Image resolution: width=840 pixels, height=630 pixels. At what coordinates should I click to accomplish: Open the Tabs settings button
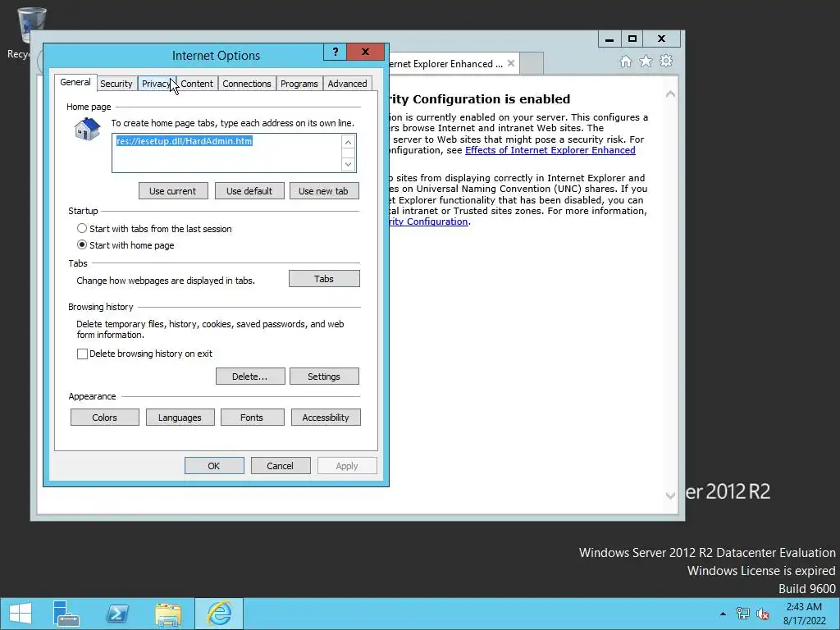pos(324,279)
